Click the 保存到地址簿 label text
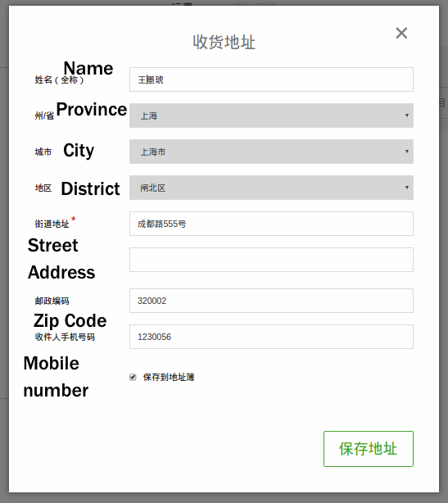Image resolution: width=448 pixels, height=503 pixels. coord(169,377)
